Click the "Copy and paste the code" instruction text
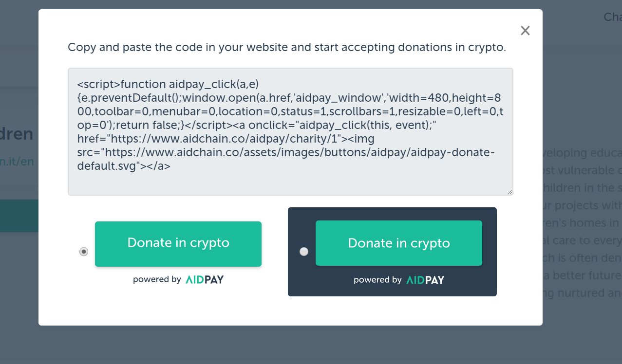The image size is (622, 364). point(287,48)
